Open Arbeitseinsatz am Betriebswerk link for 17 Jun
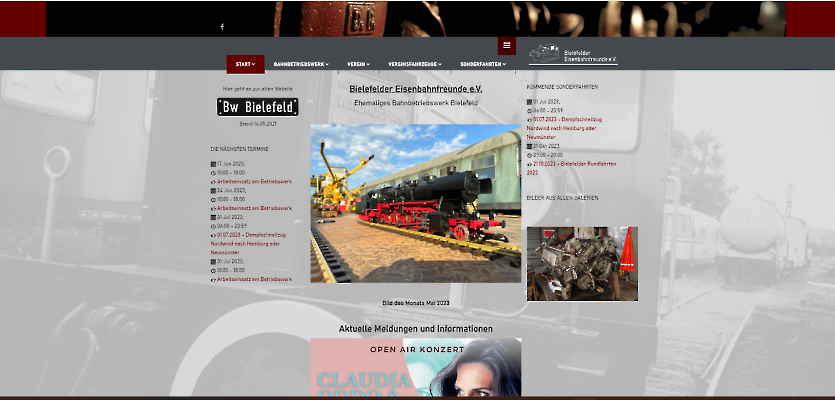 [255, 182]
